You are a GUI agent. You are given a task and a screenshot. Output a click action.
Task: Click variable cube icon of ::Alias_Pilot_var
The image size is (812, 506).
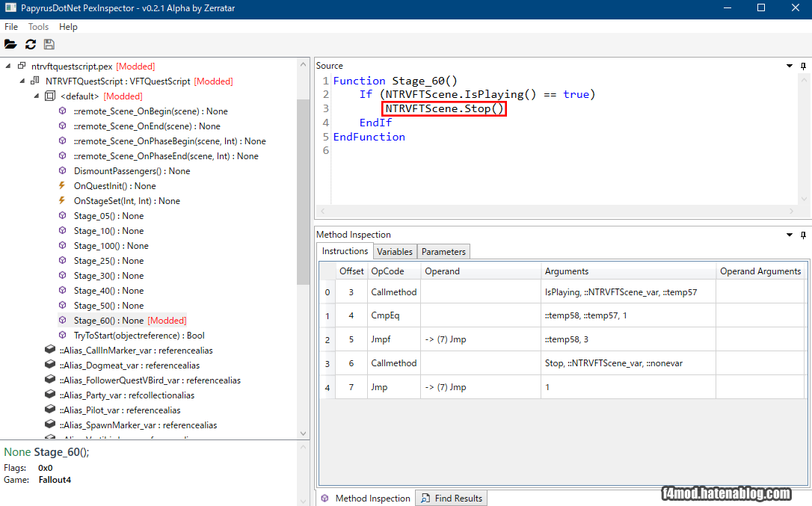(49, 409)
